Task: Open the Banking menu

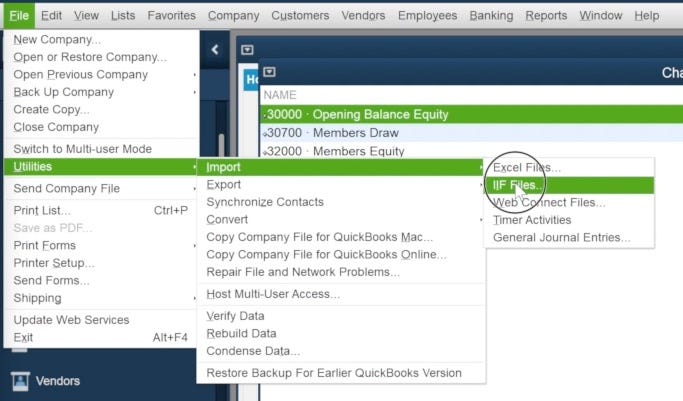Action: 491,16
